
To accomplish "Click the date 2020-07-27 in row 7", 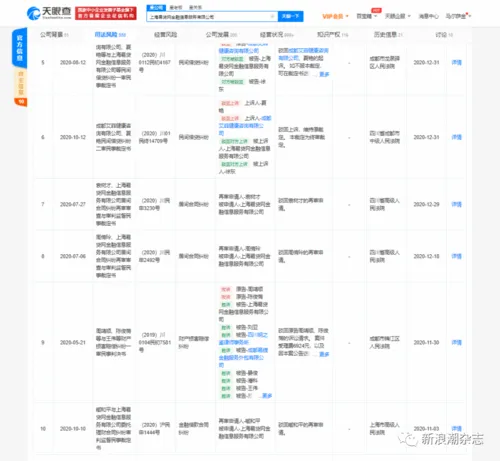I will 73,204.
